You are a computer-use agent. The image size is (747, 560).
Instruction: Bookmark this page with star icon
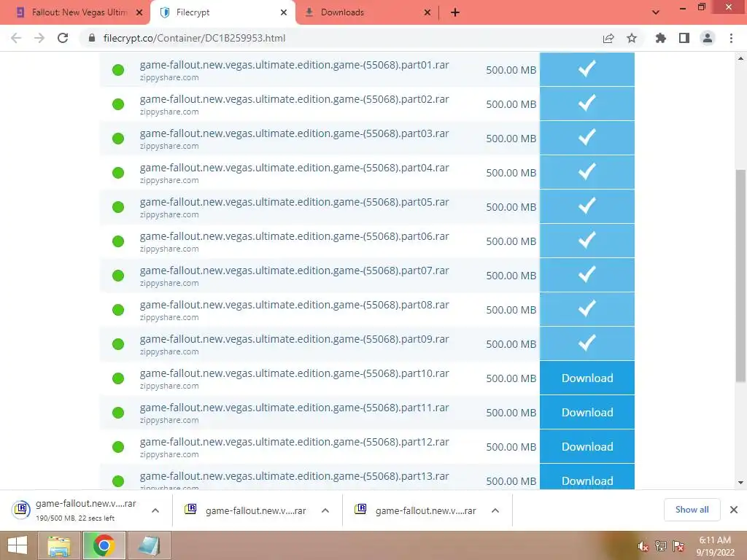(632, 38)
